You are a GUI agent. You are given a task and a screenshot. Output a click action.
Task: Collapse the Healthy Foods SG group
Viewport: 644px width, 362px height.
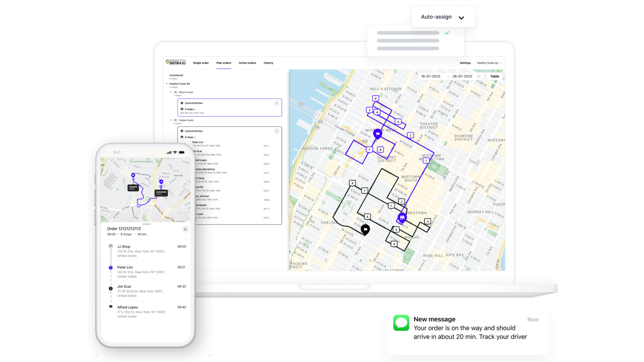pos(166,84)
